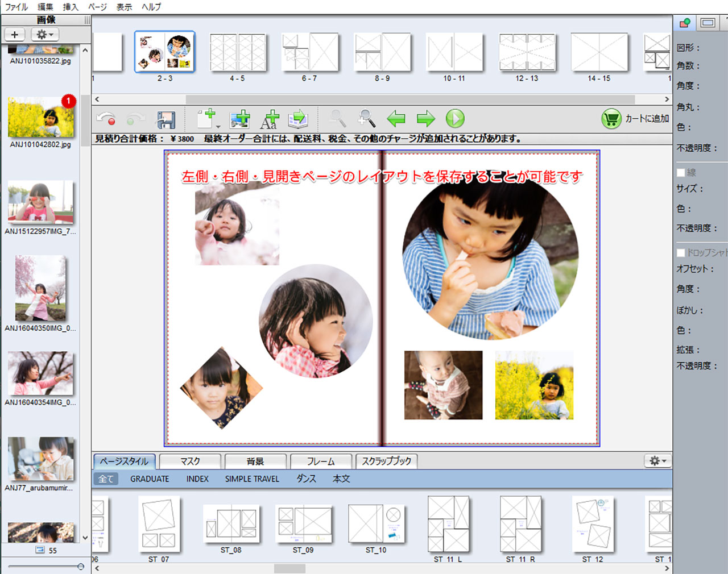Image resolution: width=728 pixels, height=574 pixels.
Task: Select page thumbnail 14 - 15
Action: click(599, 52)
